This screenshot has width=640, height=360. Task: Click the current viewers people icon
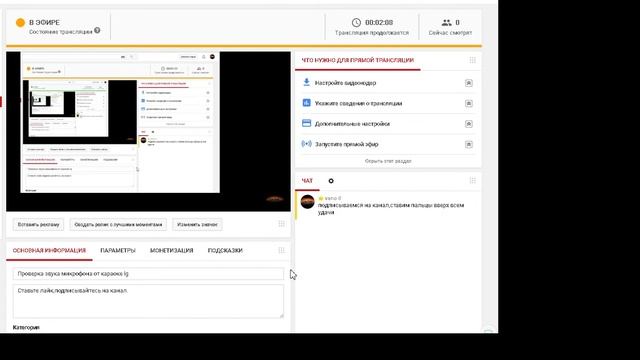447,22
